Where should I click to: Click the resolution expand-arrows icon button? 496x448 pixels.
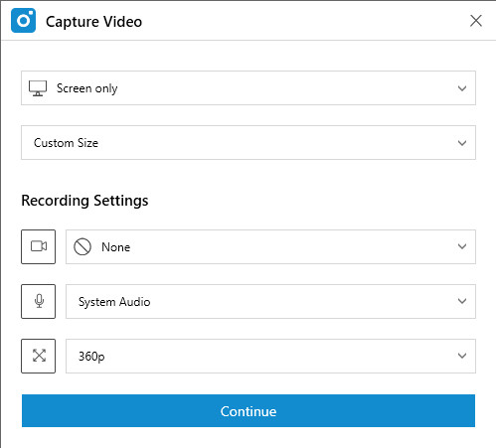coord(39,356)
